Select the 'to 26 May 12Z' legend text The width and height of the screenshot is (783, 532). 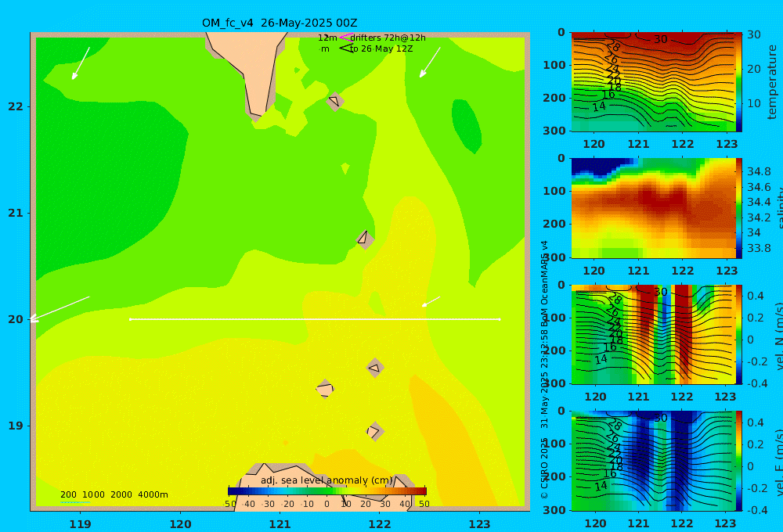coord(381,49)
